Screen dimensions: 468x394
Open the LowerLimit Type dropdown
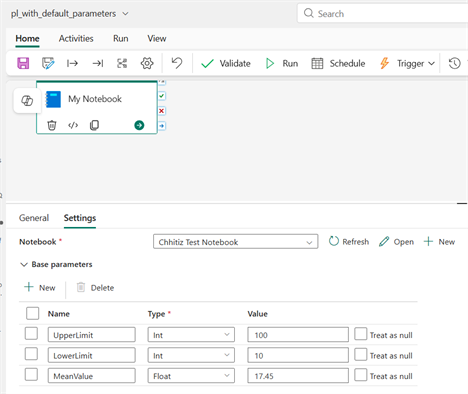191,355
